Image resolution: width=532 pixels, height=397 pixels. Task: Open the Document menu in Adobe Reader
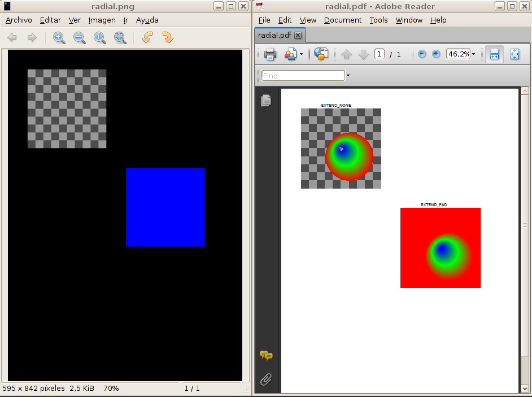coord(342,20)
